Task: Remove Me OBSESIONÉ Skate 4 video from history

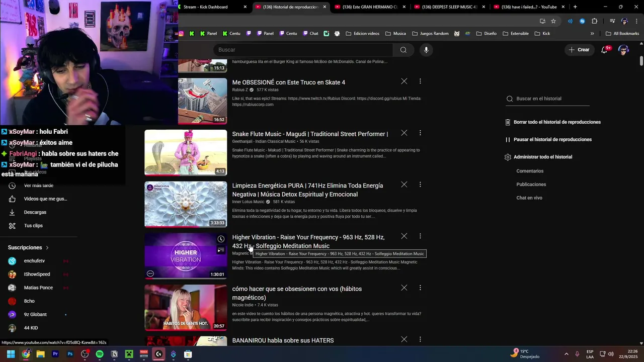Action: [x=404, y=81]
